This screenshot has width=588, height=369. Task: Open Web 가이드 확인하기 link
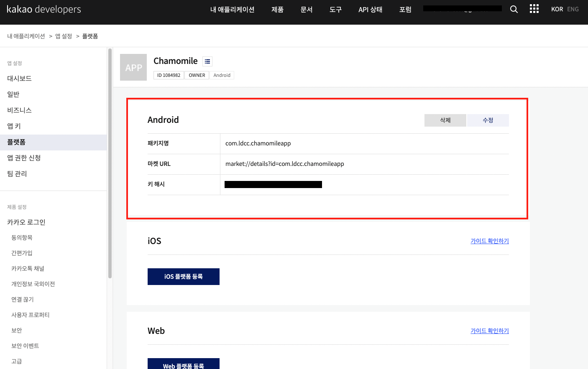[489, 331]
